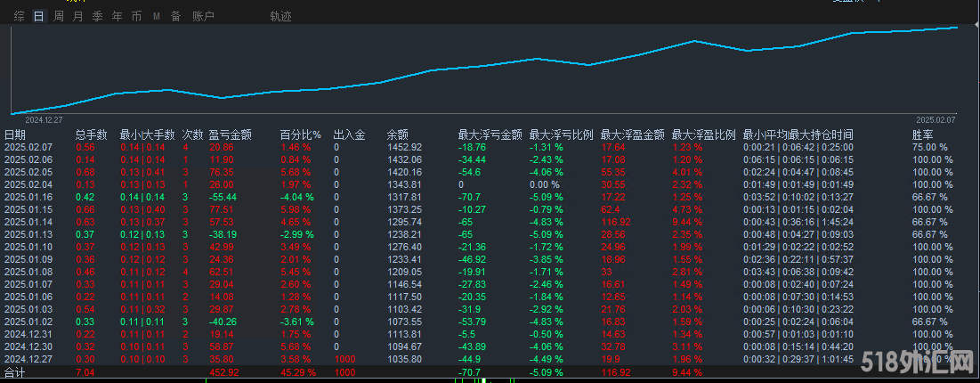This screenshot has height=383, width=980.
Task: Click the 余额 column header
Action: (398, 135)
